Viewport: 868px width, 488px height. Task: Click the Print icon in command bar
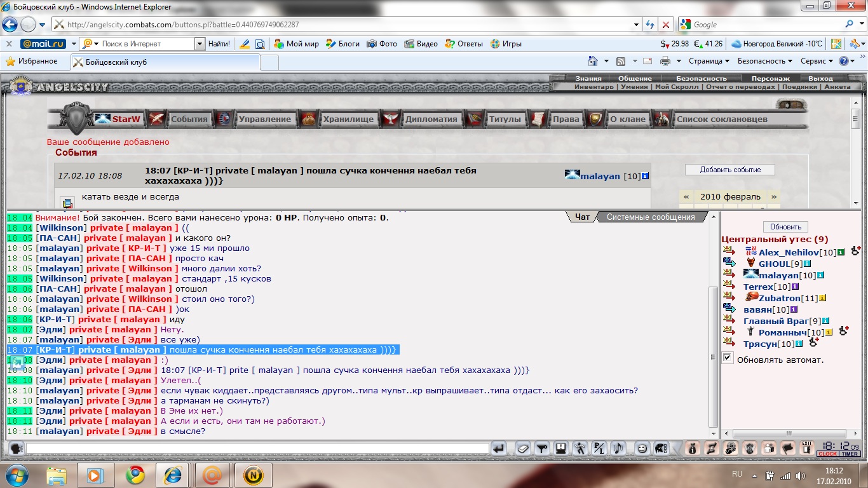coord(665,61)
